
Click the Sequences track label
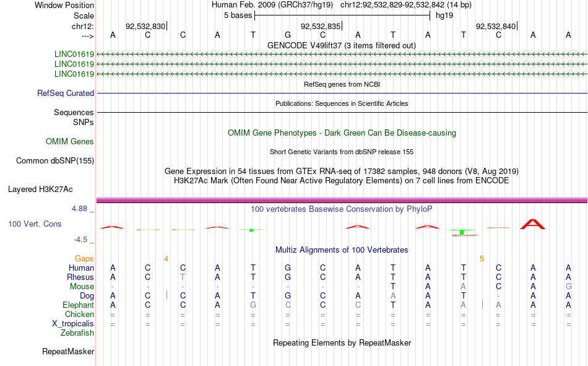point(74,112)
